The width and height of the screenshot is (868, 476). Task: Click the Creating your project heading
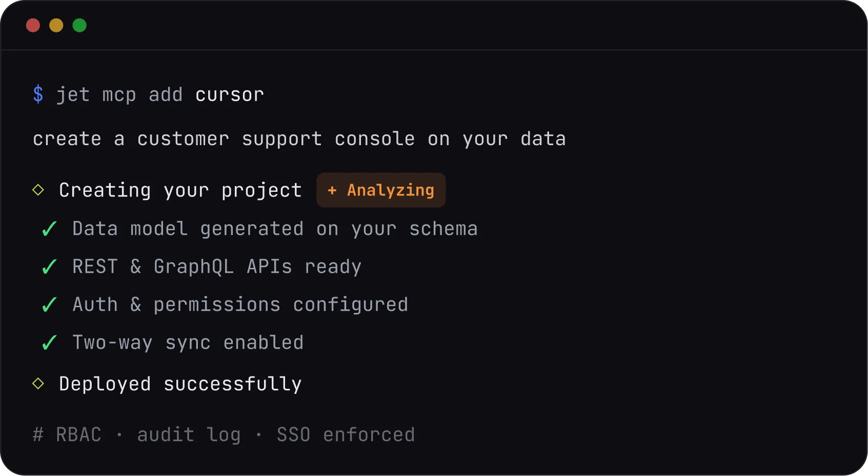(x=180, y=190)
